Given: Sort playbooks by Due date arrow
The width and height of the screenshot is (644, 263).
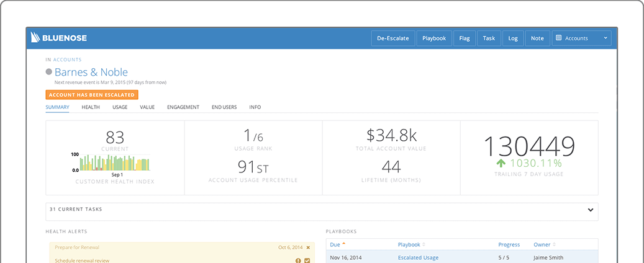Looking at the screenshot, I should pyautogui.click(x=343, y=244).
